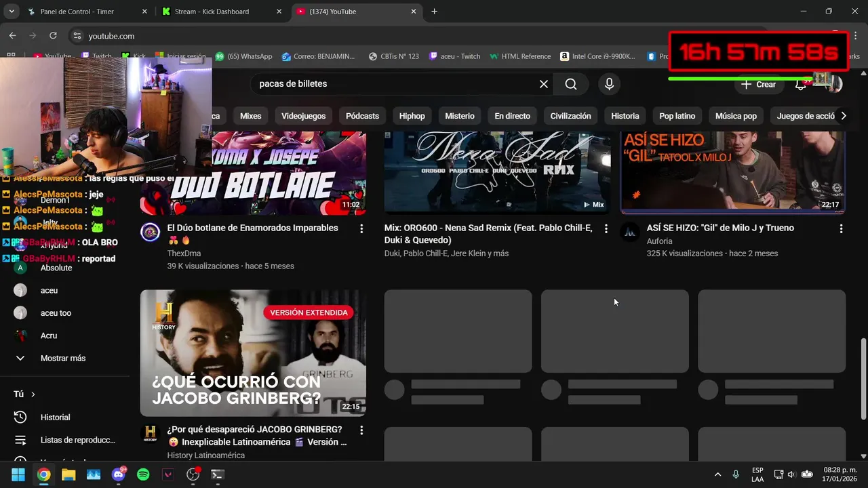The width and height of the screenshot is (868, 488).
Task: Open HTML Reference bookmark
Action: (520, 56)
